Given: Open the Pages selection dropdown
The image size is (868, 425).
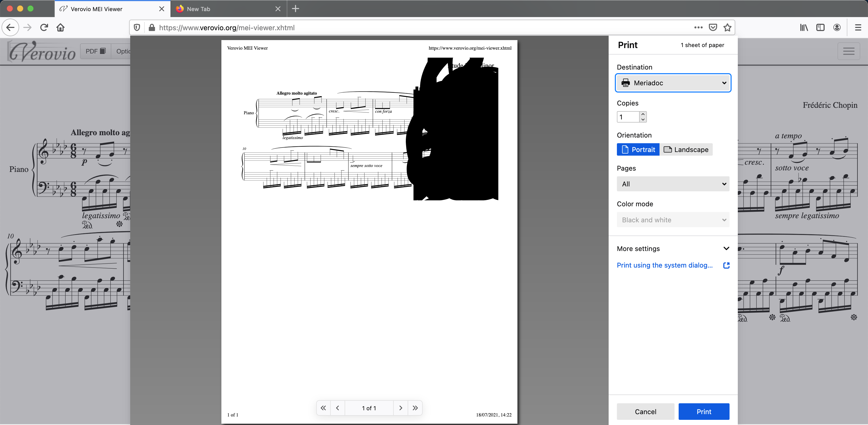Looking at the screenshot, I should 673,184.
